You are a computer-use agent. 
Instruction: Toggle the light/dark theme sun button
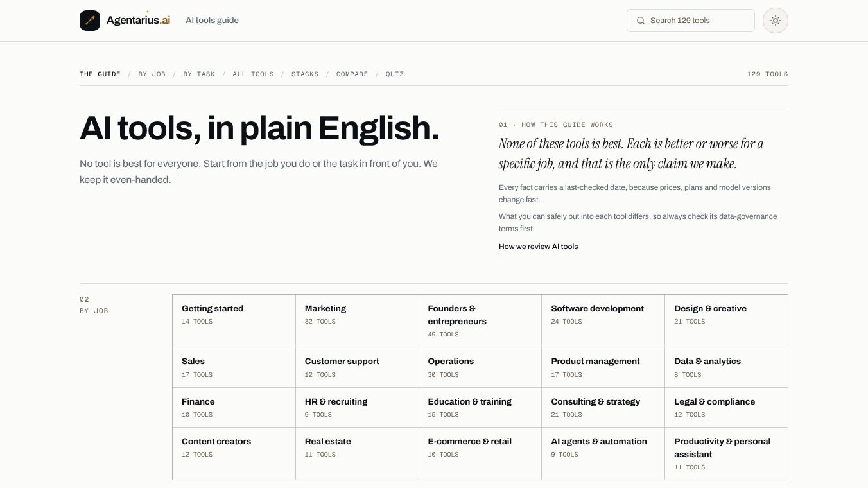[x=775, y=21]
